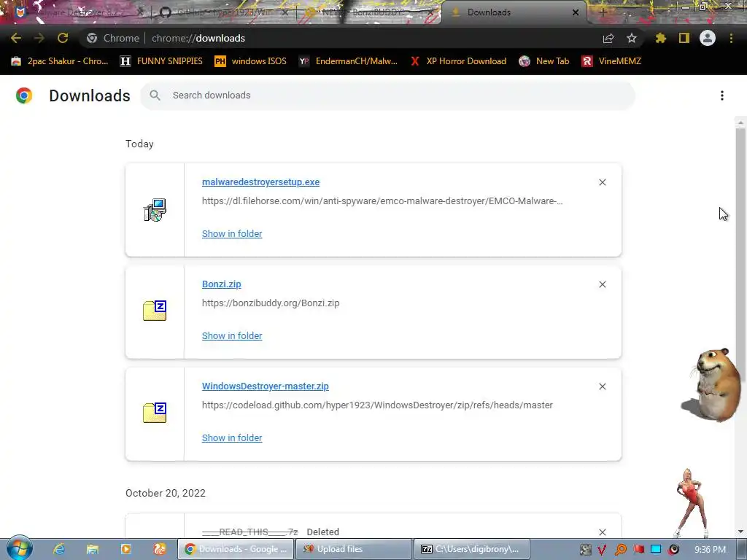Click the Bonzi.zip archive icon
The width and height of the screenshot is (747, 560).
click(155, 311)
